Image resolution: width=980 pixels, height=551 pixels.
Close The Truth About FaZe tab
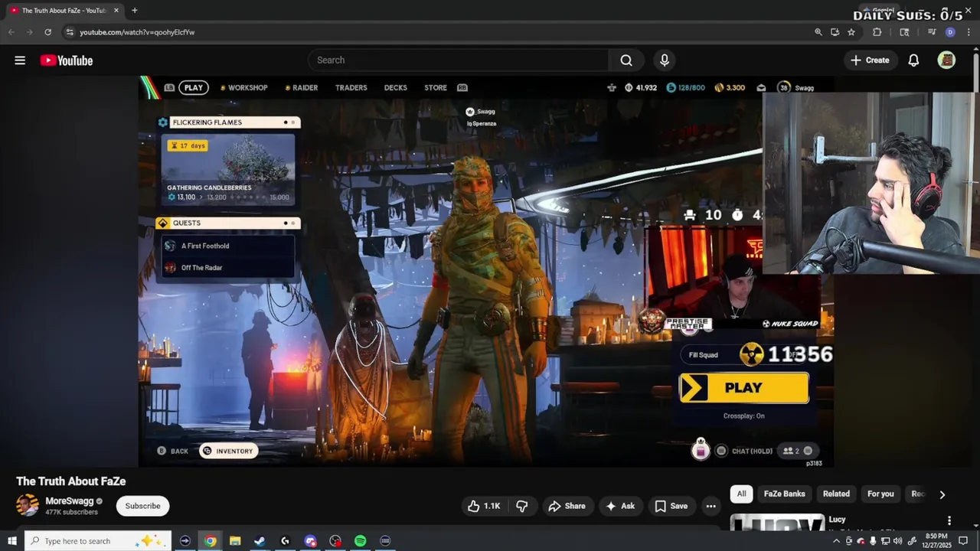coord(116,11)
